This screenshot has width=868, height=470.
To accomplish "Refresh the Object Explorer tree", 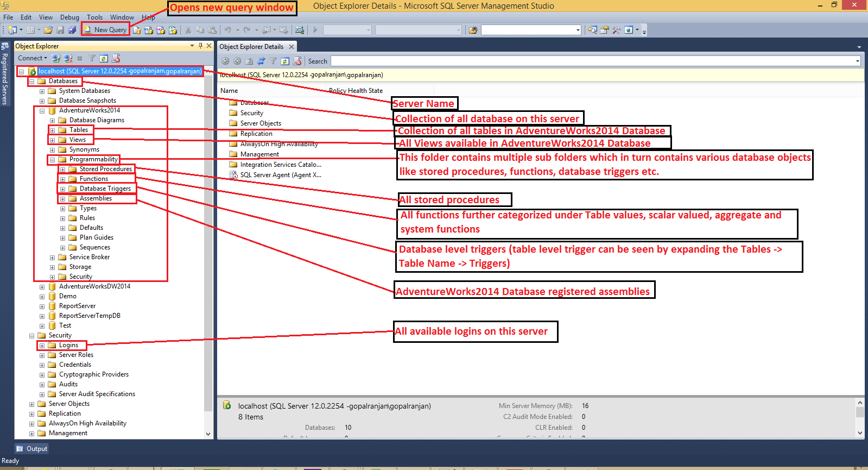I will pyautogui.click(x=104, y=58).
